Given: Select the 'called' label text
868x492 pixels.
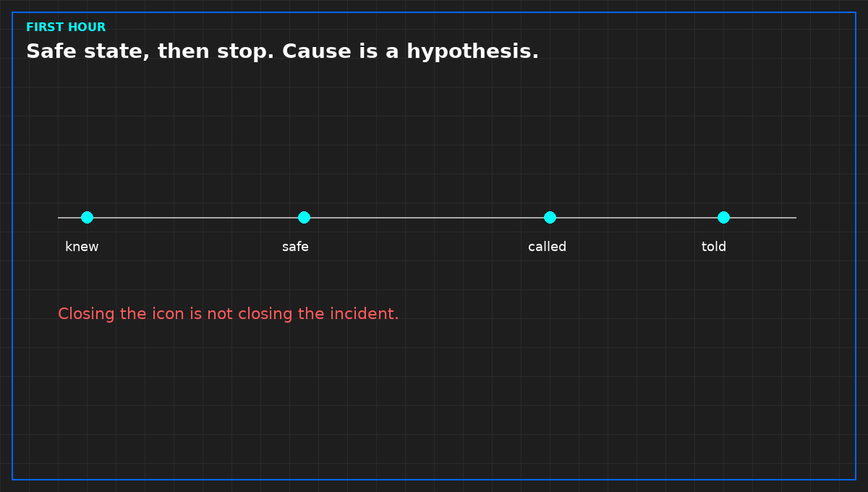Looking at the screenshot, I should [x=547, y=247].
